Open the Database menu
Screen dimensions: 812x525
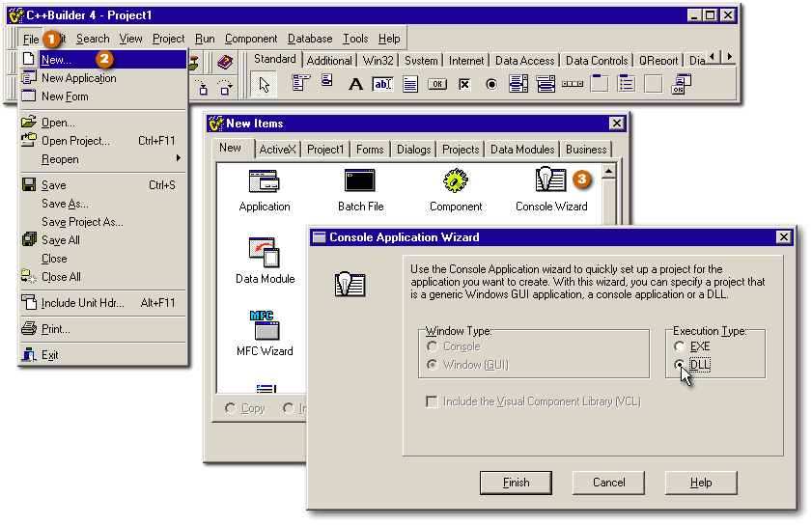(x=310, y=39)
